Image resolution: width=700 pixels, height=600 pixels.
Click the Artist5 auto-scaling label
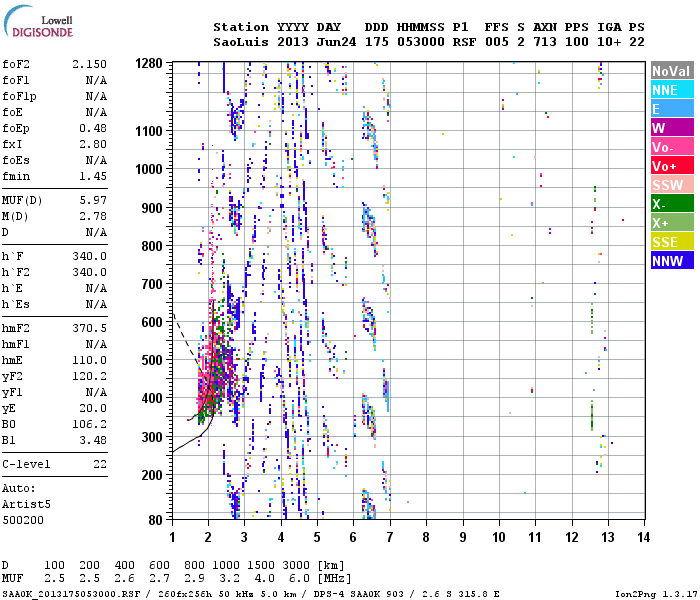(x=26, y=504)
